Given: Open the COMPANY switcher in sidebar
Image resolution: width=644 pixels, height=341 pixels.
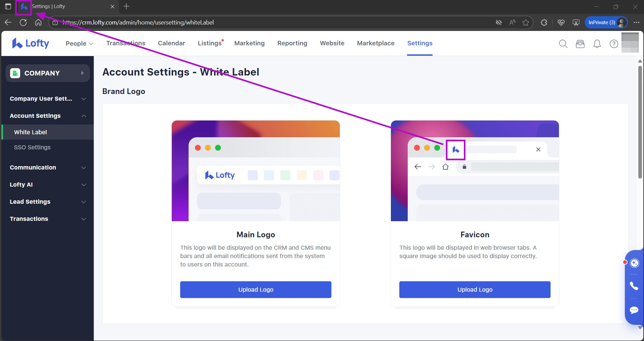Looking at the screenshot, I should coord(47,73).
